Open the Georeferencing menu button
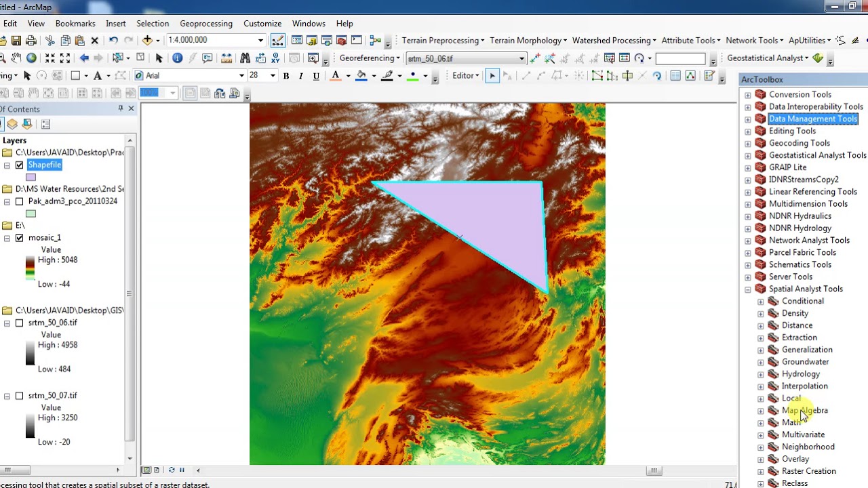Viewport: 868px width, 488px height. [x=370, y=58]
